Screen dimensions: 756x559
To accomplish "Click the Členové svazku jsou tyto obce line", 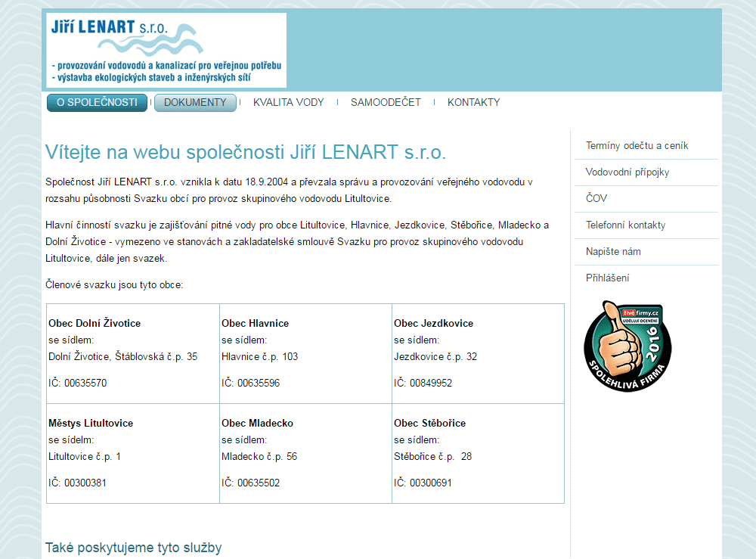I will click(114, 284).
